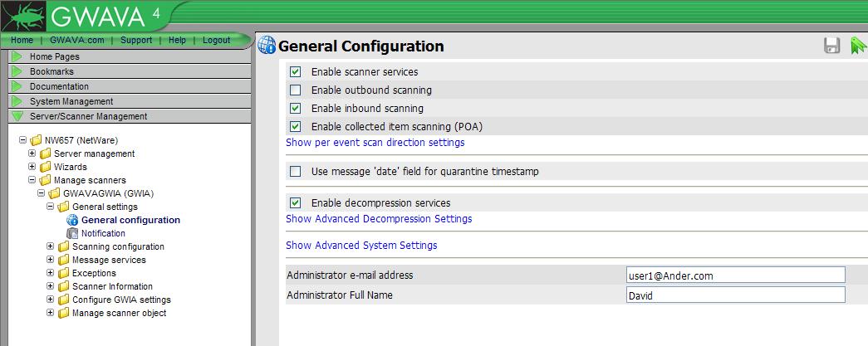The image size is (868, 346).
Task: Select Scanning configuration tree label
Action: pos(119,246)
